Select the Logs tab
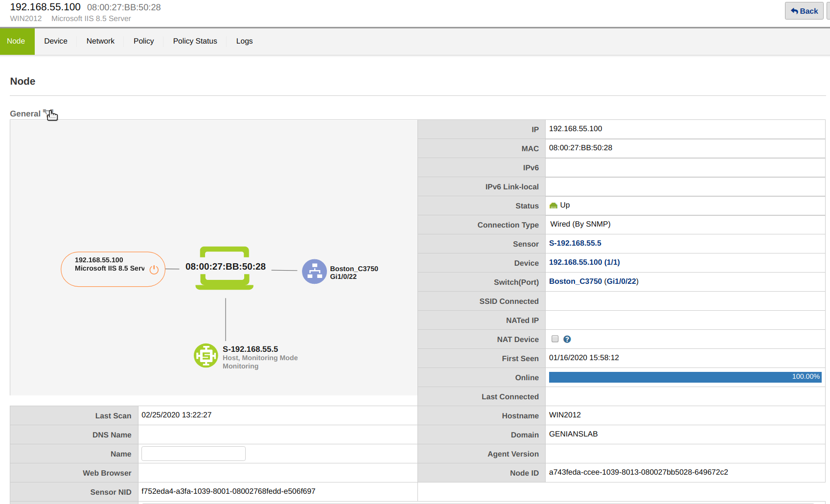830x504 pixels. [x=244, y=41]
